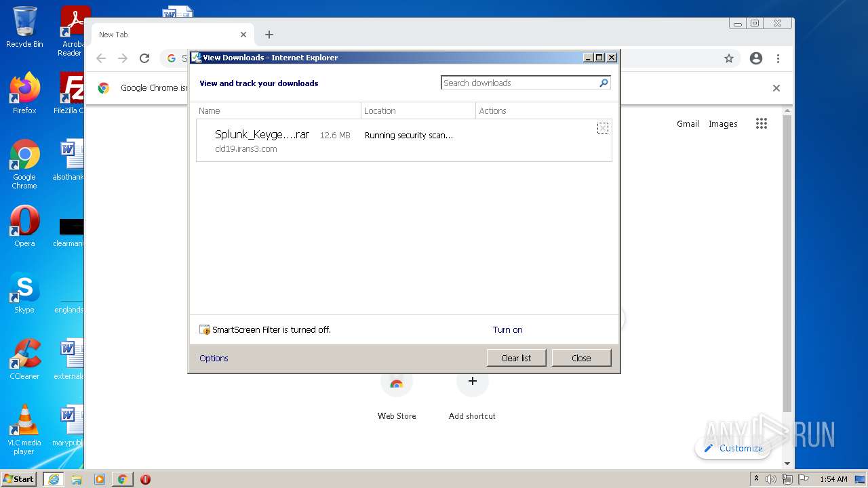Open Windows Explorer folder in taskbar

point(77,479)
